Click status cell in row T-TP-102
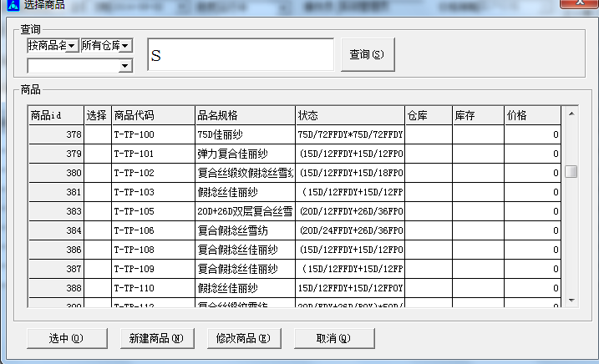 pos(350,173)
